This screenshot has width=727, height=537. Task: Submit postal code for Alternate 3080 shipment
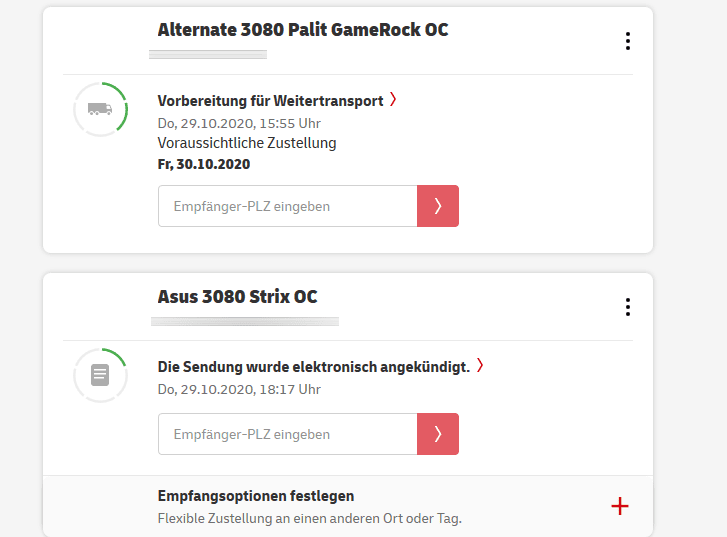438,206
